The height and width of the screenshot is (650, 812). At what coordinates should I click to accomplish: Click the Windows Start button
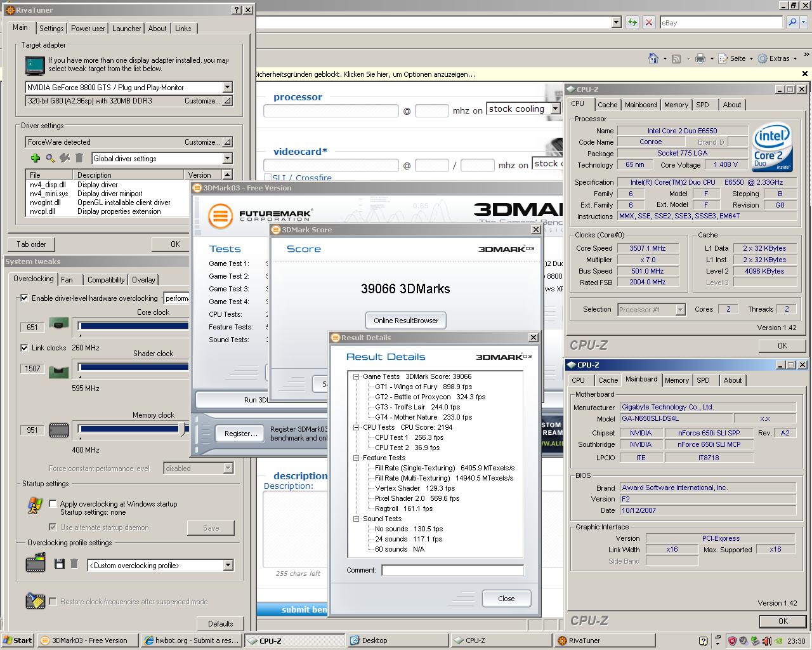[18, 640]
